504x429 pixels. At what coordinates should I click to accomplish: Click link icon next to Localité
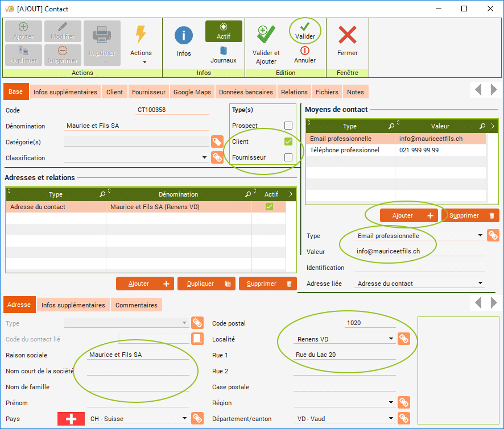click(404, 339)
